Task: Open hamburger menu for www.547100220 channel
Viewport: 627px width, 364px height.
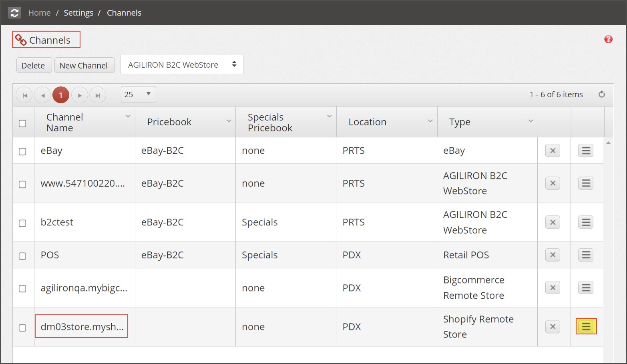Action: coord(586,183)
